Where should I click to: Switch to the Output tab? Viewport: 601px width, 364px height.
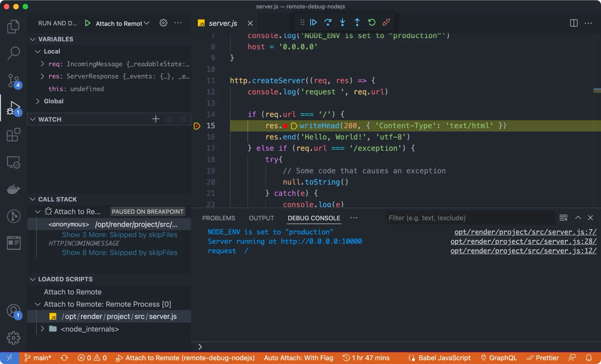(x=261, y=218)
